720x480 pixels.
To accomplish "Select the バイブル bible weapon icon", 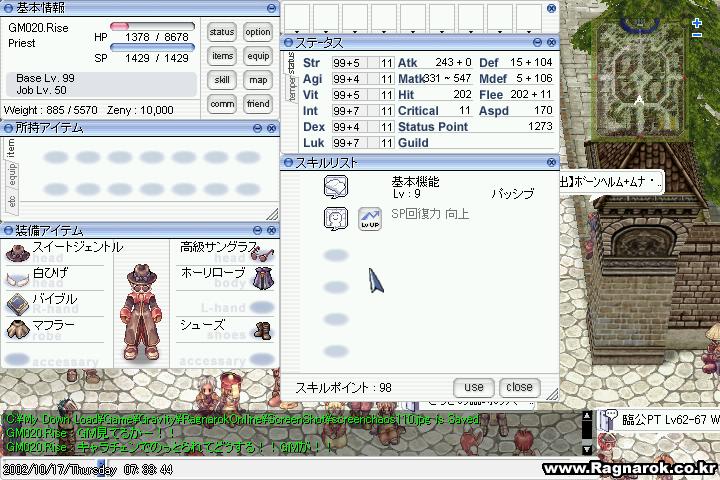I will 17,304.
